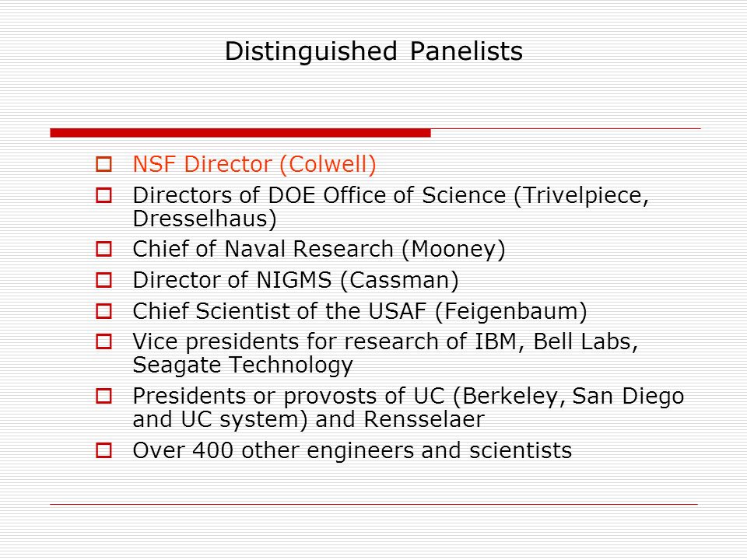This screenshot has width=747, height=560.
Task: Select the Director of NIGMS (Cassman) text
Action: pyautogui.click(x=296, y=280)
